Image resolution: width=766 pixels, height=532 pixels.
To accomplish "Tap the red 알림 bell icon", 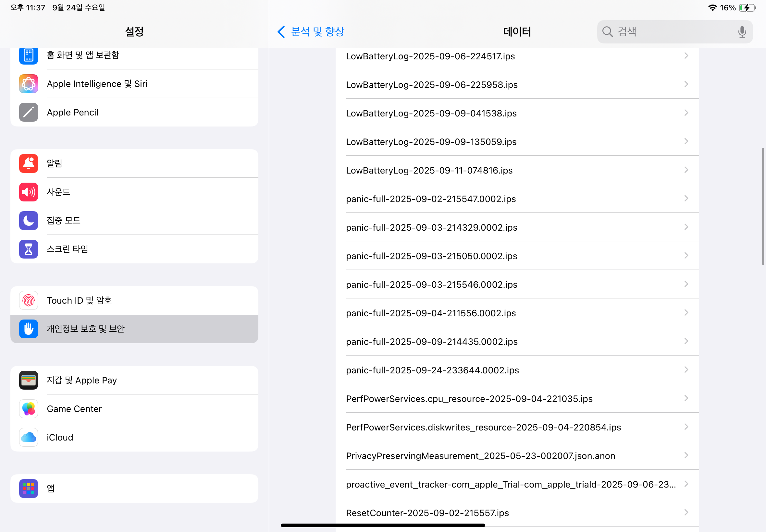I will tap(28, 163).
